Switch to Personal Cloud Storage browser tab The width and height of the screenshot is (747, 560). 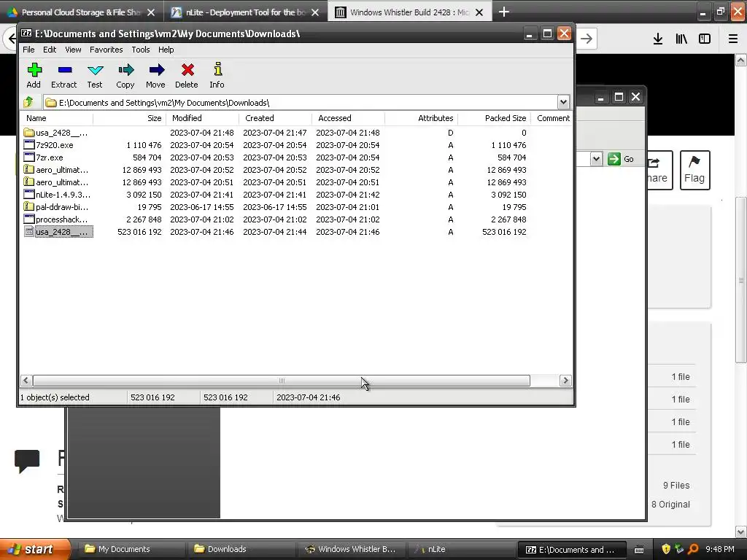(82, 12)
